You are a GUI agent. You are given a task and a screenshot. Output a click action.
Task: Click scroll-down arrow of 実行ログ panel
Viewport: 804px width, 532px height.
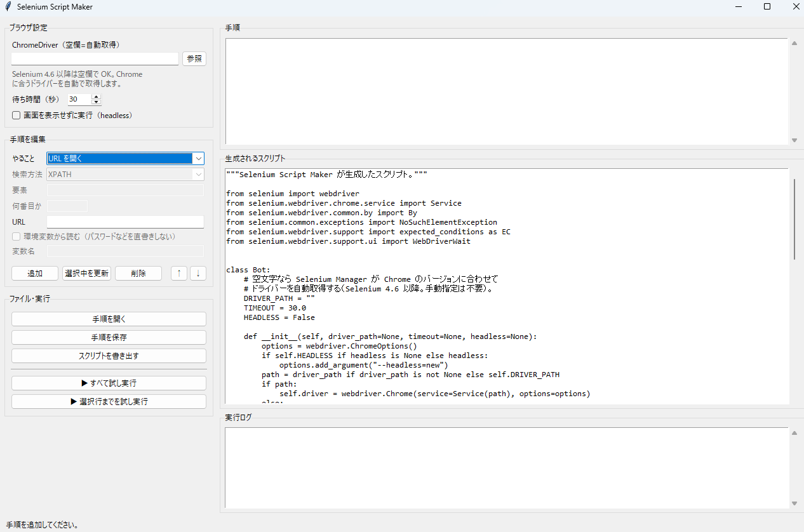(x=794, y=503)
